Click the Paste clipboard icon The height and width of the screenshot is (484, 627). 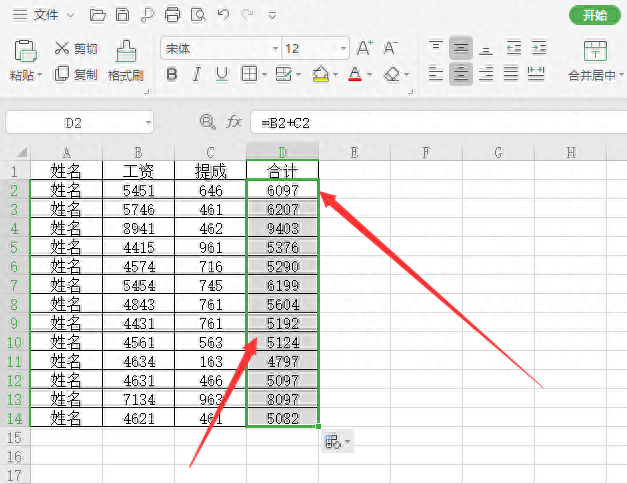click(x=26, y=51)
